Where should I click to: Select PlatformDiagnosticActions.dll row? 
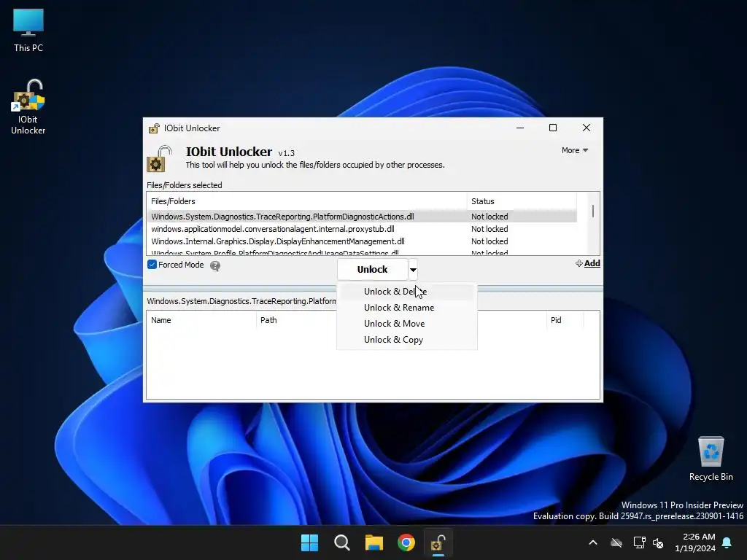[362, 217]
